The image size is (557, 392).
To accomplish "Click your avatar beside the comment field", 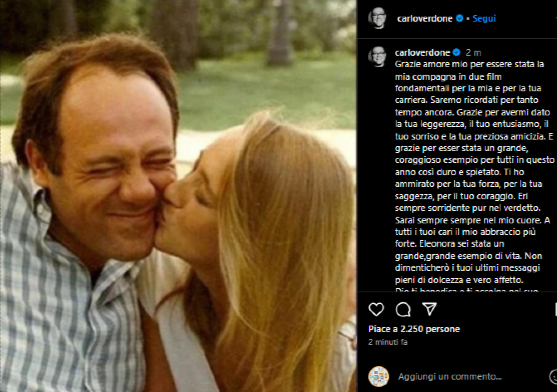I will 379,377.
